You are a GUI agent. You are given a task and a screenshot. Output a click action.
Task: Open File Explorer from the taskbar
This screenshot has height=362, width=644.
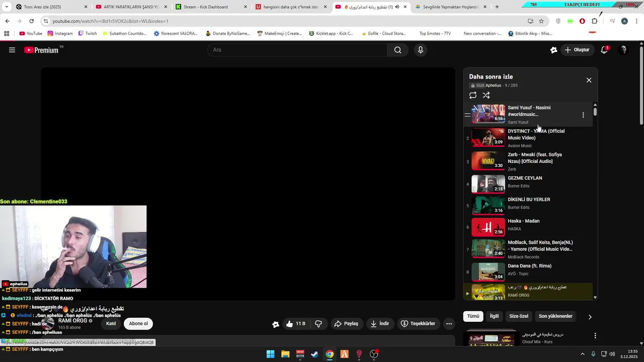coord(285,354)
